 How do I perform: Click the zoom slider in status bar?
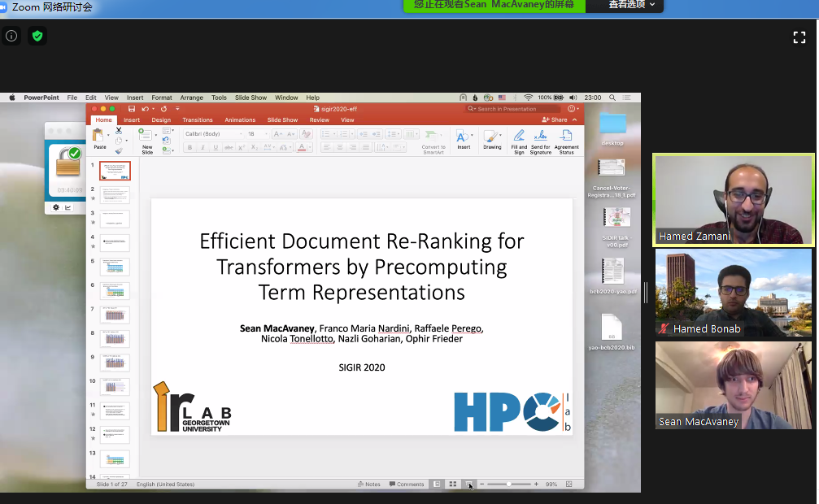[x=509, y=484]
